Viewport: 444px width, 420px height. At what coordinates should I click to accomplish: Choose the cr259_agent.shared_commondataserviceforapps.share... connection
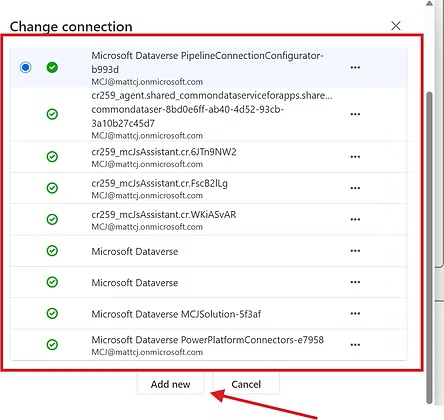click(212, 96)
